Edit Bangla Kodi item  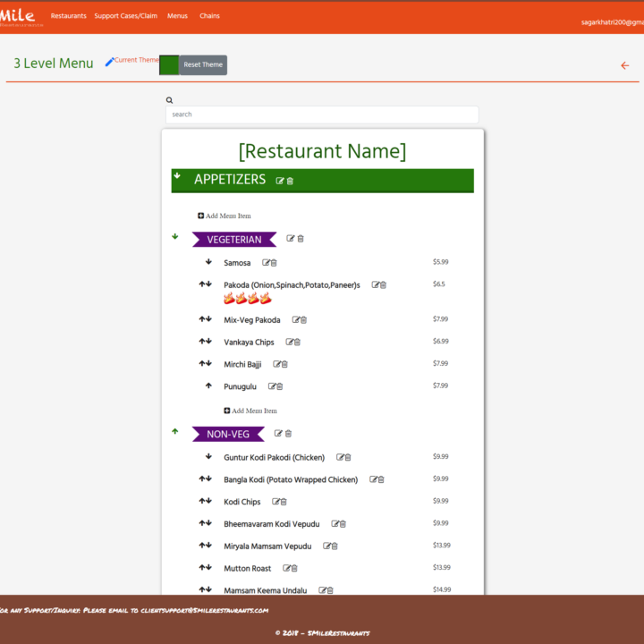[x=373, y=479]
